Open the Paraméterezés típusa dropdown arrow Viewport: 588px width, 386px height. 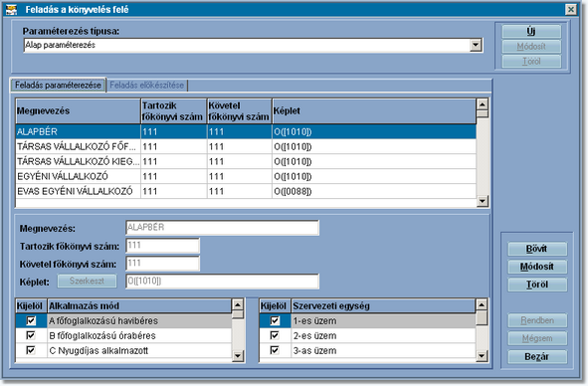tap(476, 46)
